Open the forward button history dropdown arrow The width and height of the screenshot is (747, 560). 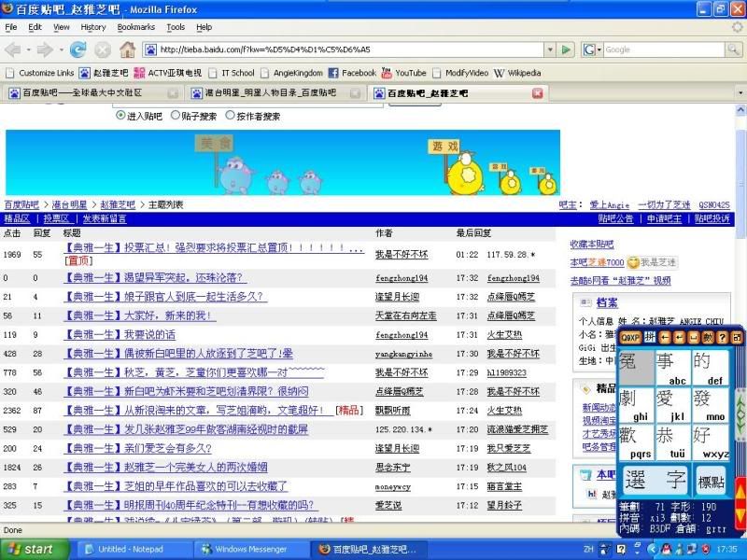[61, 49]
